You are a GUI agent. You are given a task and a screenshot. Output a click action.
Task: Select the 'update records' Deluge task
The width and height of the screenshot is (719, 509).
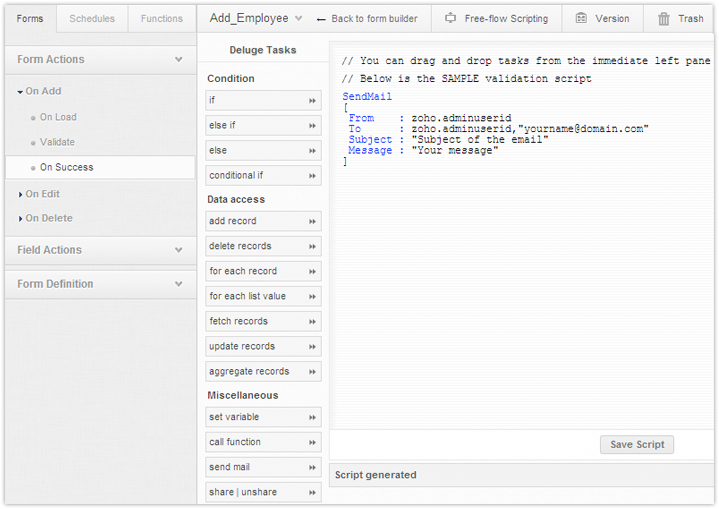tap(242, 346)
